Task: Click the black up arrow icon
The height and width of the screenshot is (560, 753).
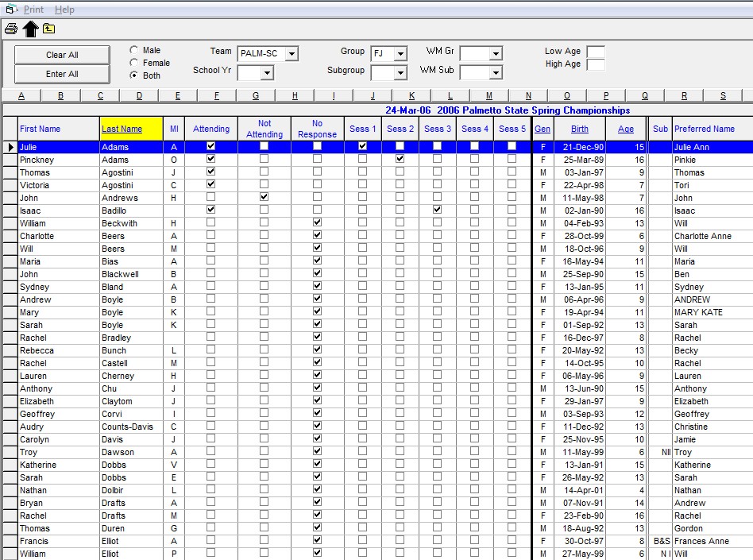Action: [30, 29]
